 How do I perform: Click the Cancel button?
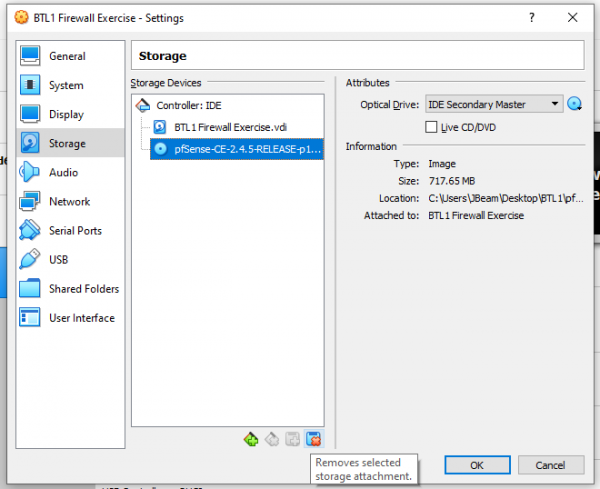551,465
